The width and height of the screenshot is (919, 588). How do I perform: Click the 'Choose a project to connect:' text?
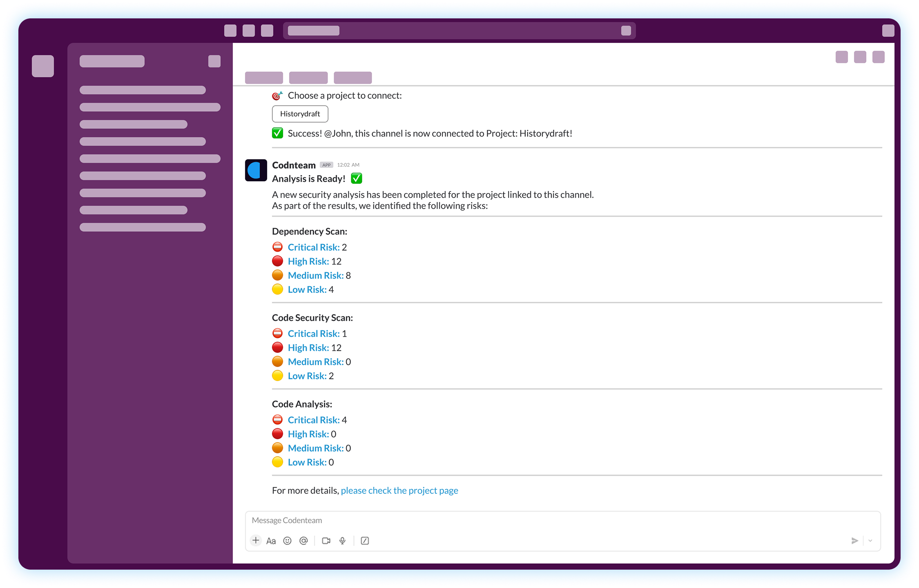tap(345, 96)
